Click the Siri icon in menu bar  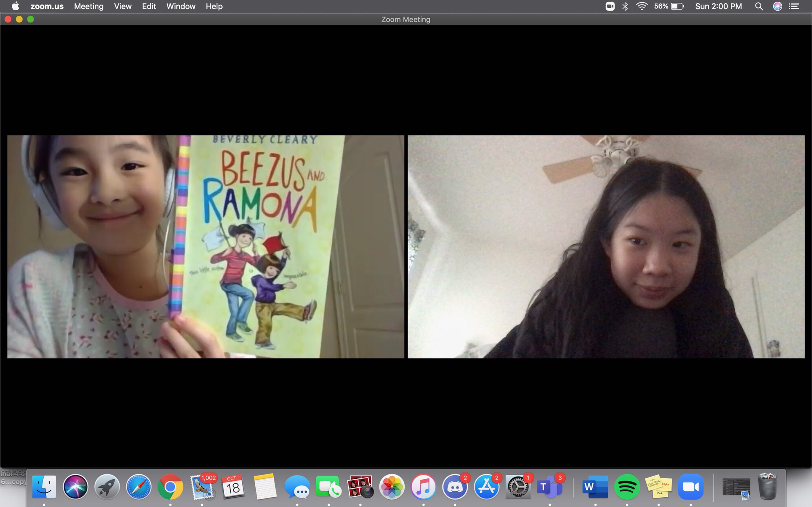(x=778, y=6)
